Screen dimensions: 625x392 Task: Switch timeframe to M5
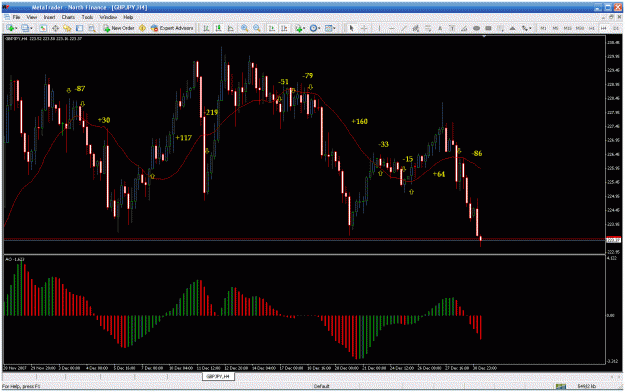(x=555, y=28)
